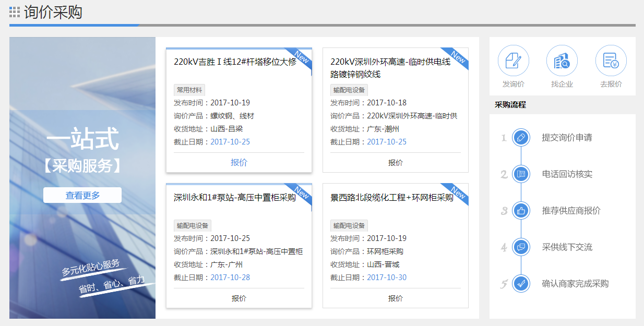Click the 发询价 document-pencil icon

click(x=513, y=61)
